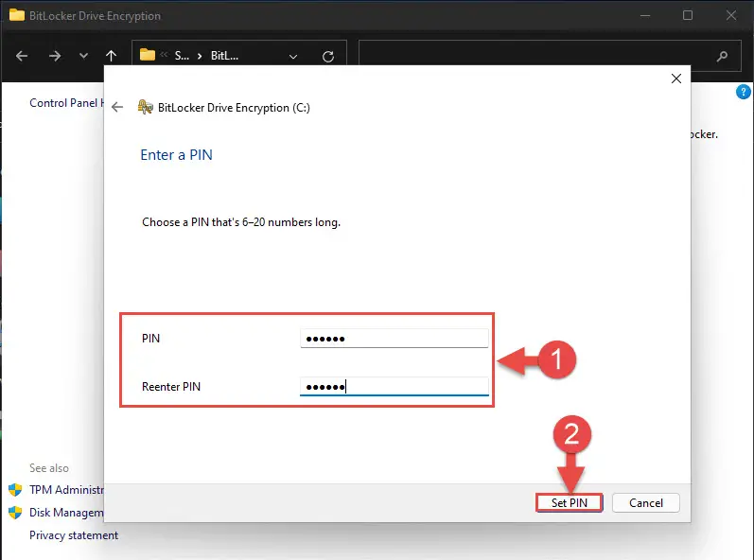
Task: Open the blue Help icon
Action: 744,92
